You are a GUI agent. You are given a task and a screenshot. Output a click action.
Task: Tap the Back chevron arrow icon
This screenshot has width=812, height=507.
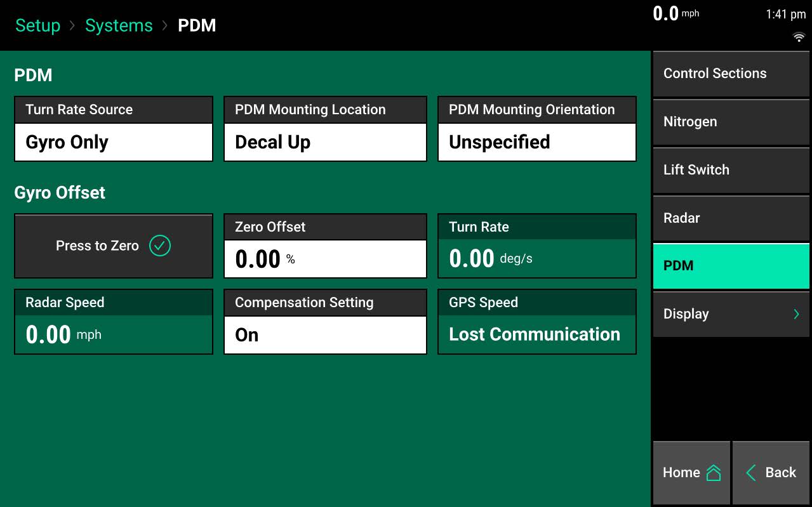pyautogui.click(x=751, y=473)
